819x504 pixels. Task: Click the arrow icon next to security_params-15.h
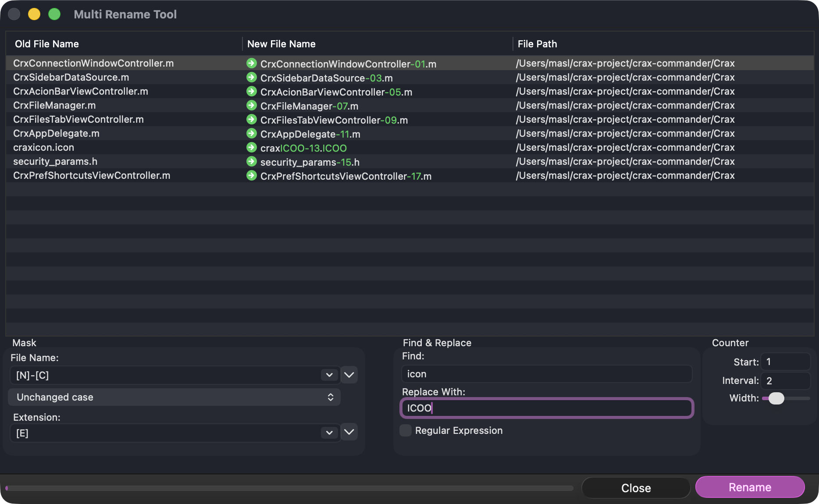[251, 161]
